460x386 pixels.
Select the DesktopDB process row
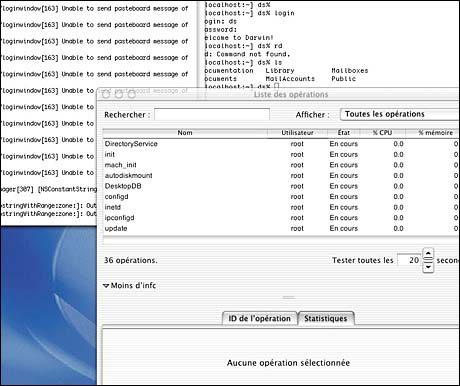point(281,186)
